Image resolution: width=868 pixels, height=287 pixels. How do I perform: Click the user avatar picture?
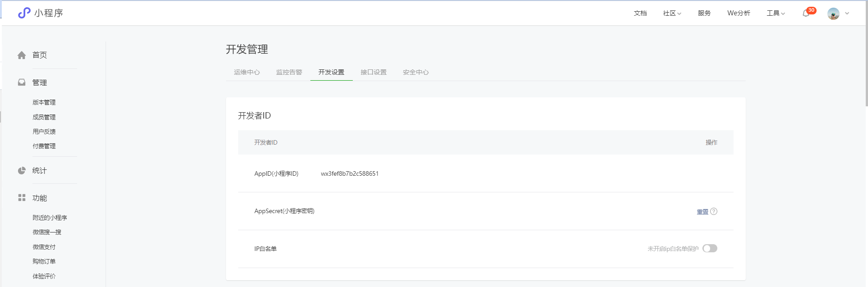pyautogui.click(x=833, y=14)
